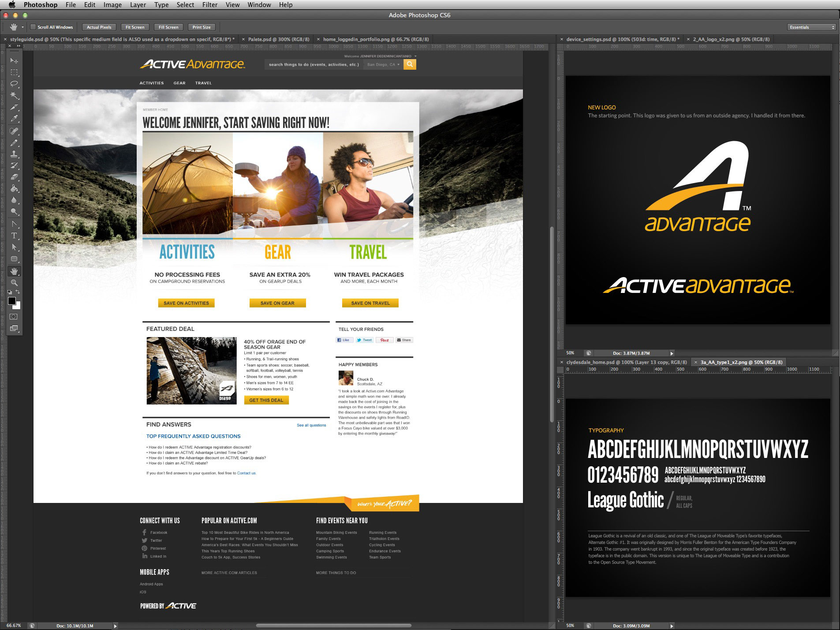Click Actual Pixels button
Image resolution: width=840 pixels, height=630 pixels.
click(99, 27)
